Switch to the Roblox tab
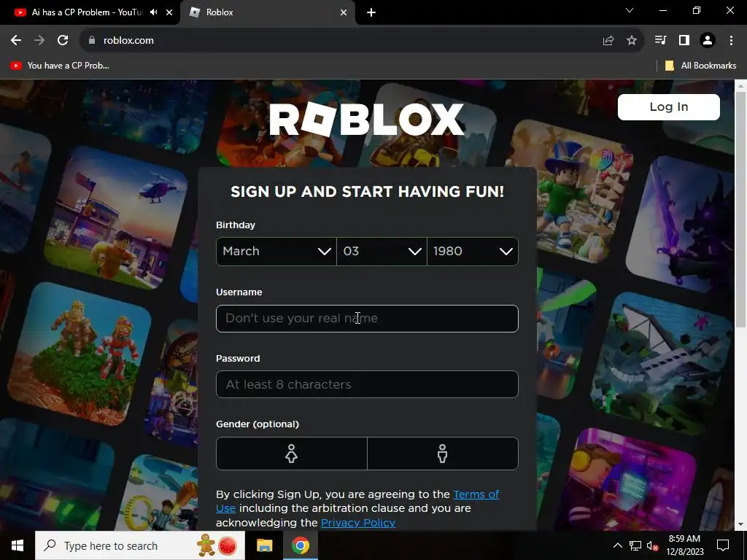This screenshot has height=560, width=747. tap(268, 12)
